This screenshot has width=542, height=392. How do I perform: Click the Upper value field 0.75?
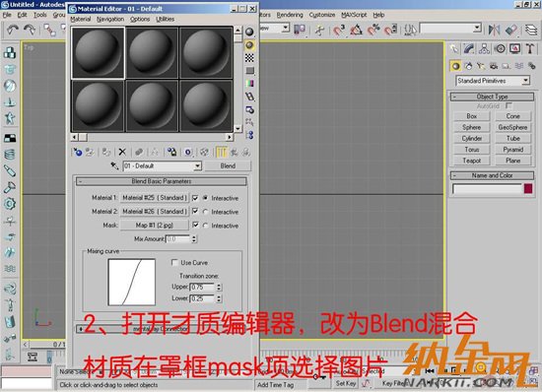tap(202, 287)
